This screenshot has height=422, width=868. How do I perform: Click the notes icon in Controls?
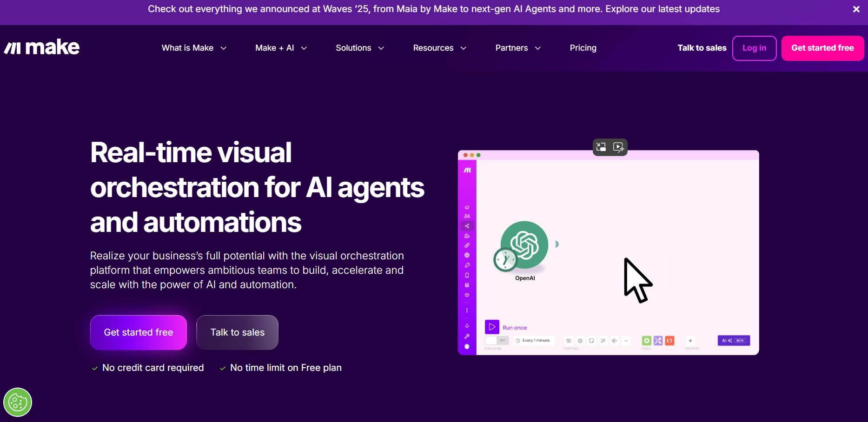(x=591, y=341)
